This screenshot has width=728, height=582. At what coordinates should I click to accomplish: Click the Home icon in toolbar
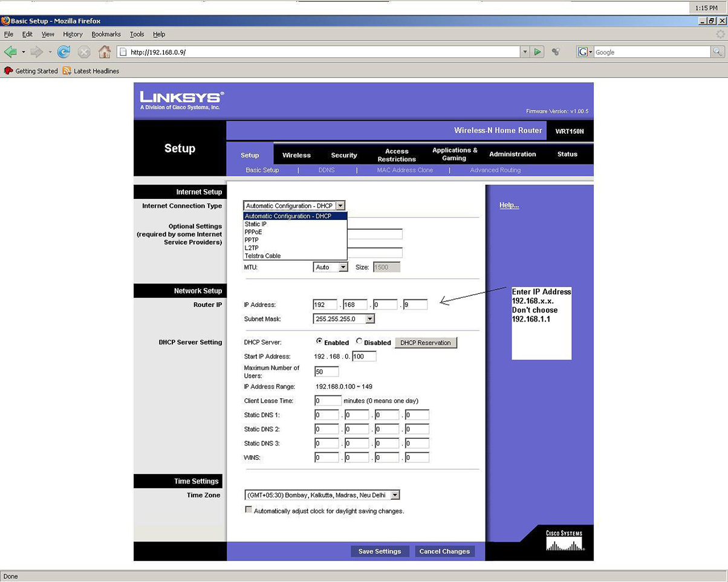(x=105, y=52)
